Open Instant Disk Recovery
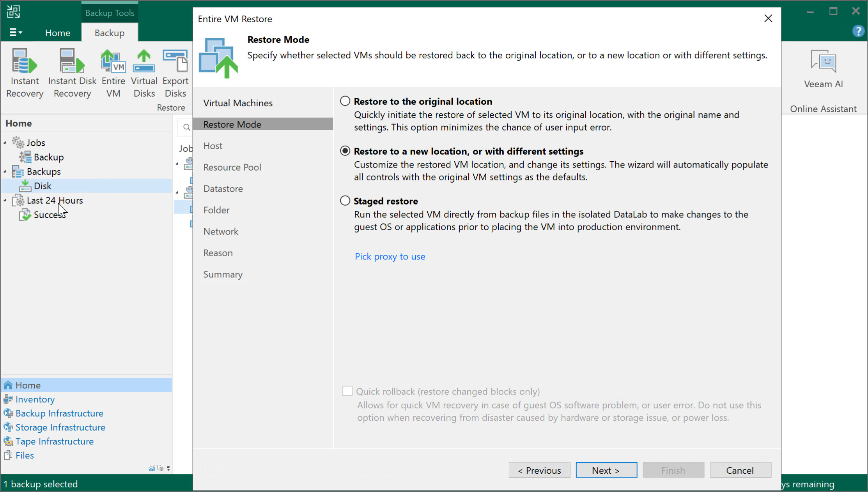 pos(72,72)
